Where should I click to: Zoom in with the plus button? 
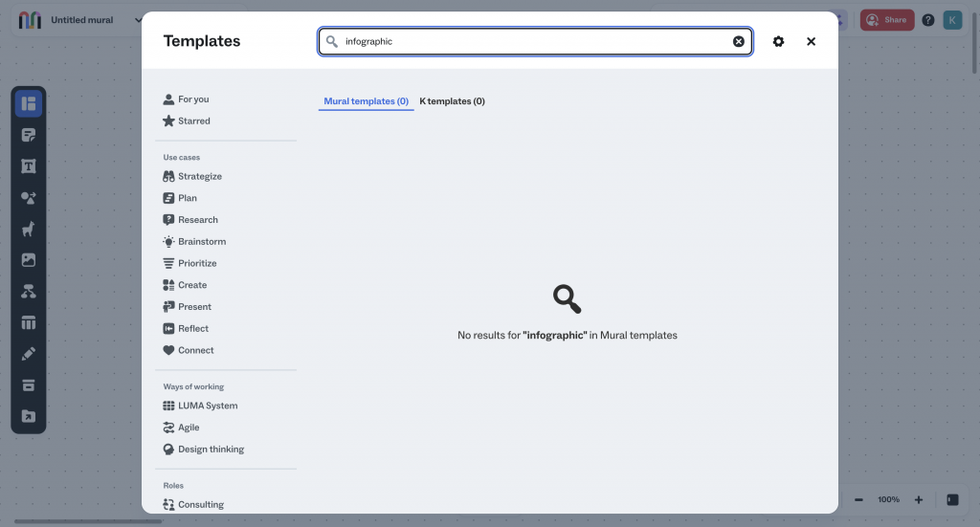click(x=919, y=500)
